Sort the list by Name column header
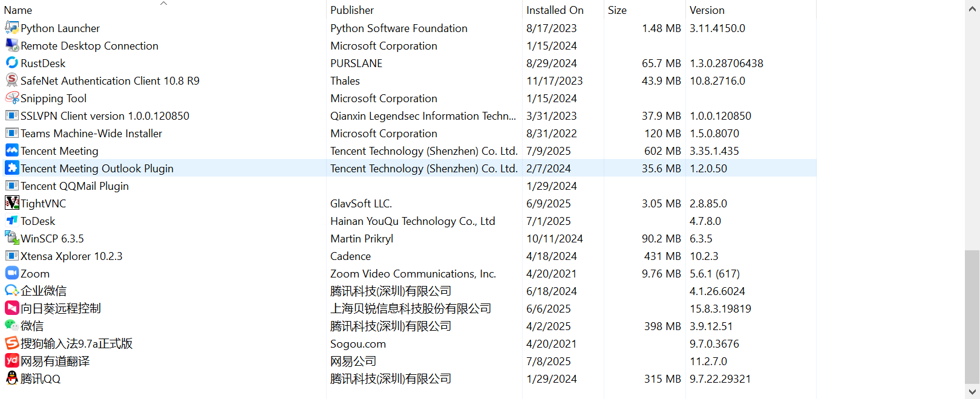The image size is (980, 399). click(18, 10)
